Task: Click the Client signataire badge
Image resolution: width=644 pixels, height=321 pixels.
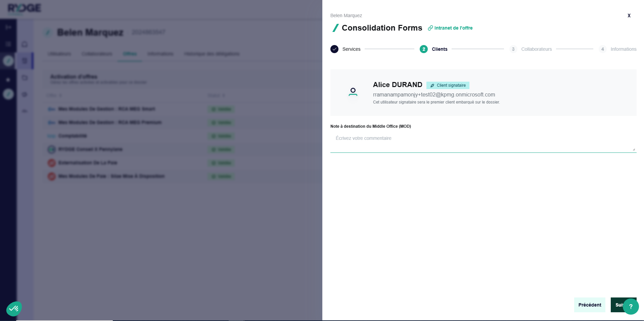Action: [x=448, y=85]
